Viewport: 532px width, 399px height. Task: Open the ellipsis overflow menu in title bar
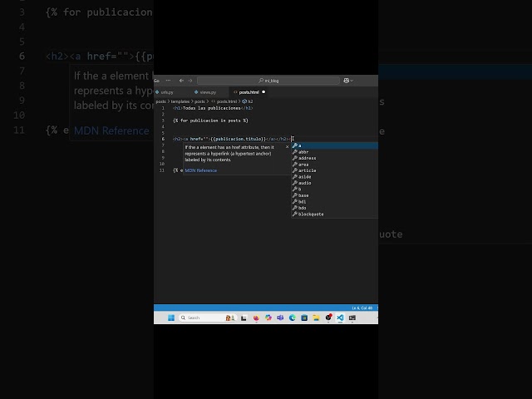point(168,81)
